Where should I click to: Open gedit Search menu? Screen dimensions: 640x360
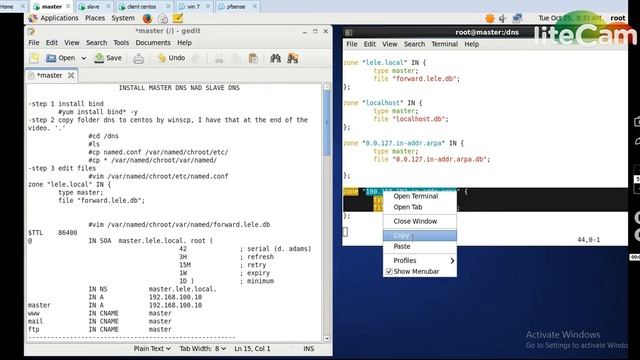click(96, 43)
